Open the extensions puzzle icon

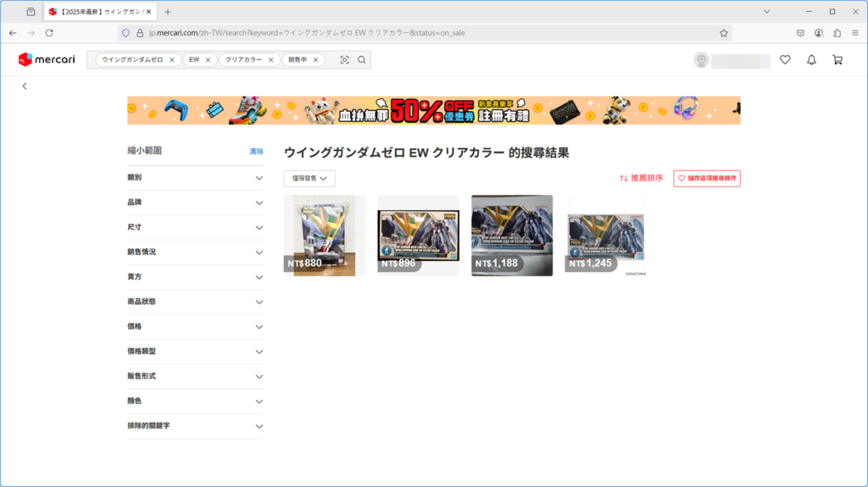[837, 33]
